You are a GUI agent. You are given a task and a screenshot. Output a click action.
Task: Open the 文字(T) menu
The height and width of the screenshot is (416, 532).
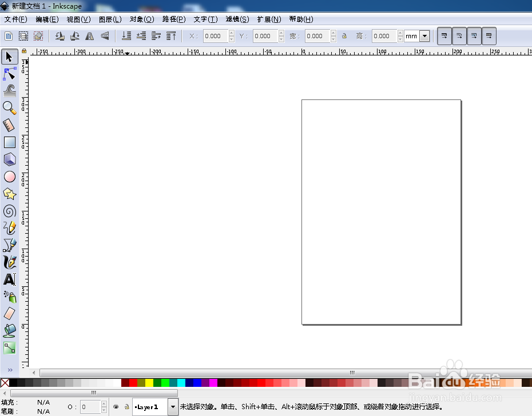tap(205, 19)
